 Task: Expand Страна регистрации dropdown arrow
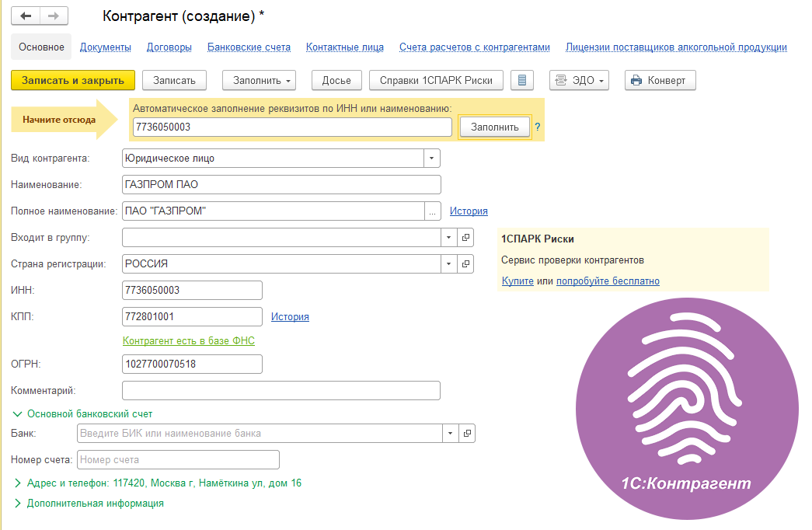coord(448,263)
